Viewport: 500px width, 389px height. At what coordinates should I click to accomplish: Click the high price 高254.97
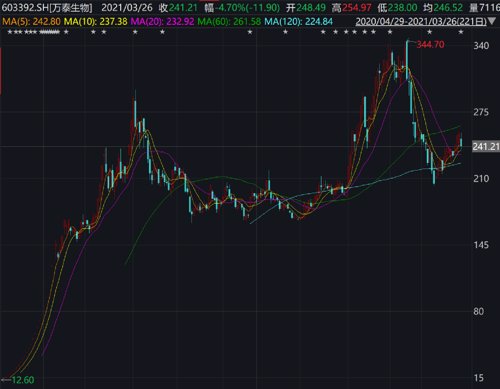pyautogui.click(x=351, y=7)
